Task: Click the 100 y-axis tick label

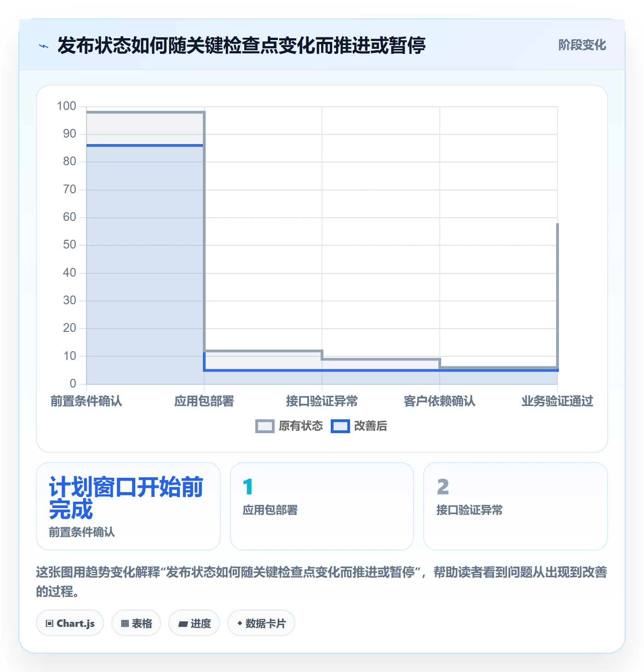Action: tap(66, 106)
